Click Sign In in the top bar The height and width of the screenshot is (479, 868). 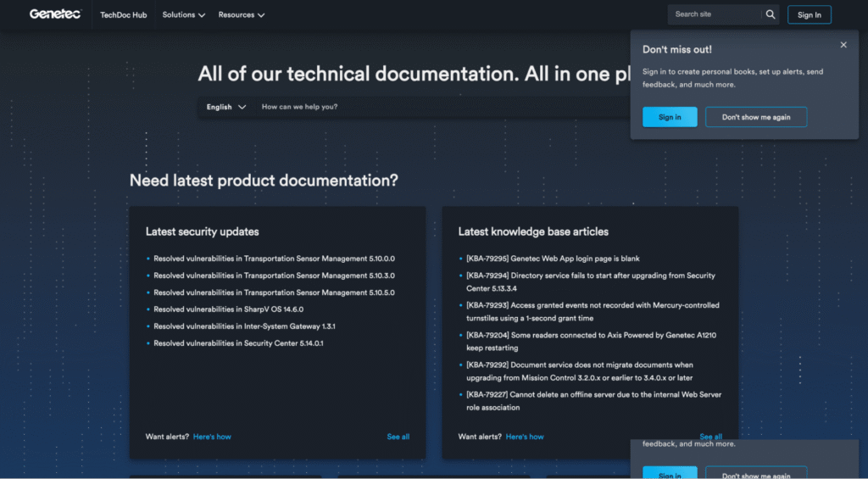(x=809, y=15)
